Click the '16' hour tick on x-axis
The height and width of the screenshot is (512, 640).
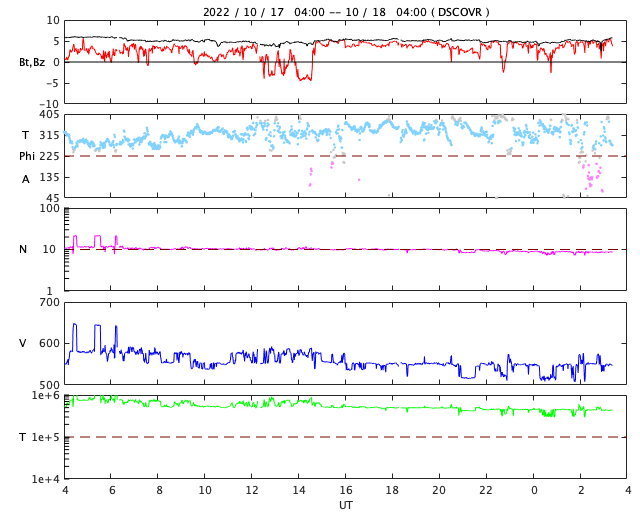tap(346, 490)
